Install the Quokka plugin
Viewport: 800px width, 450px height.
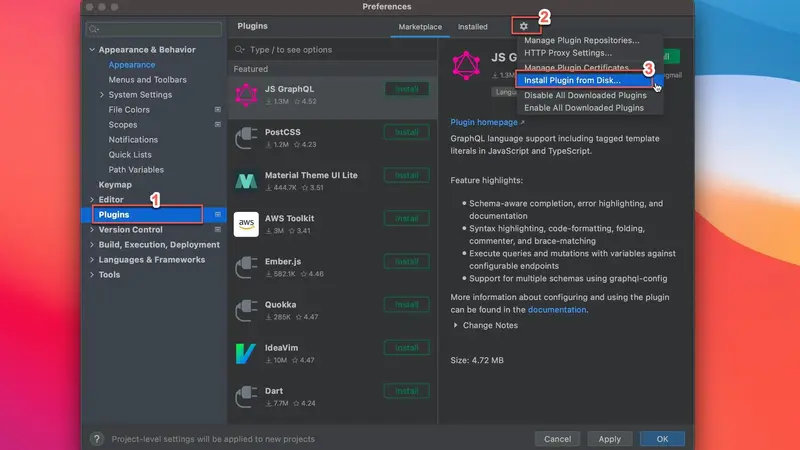tap(407, 305)
